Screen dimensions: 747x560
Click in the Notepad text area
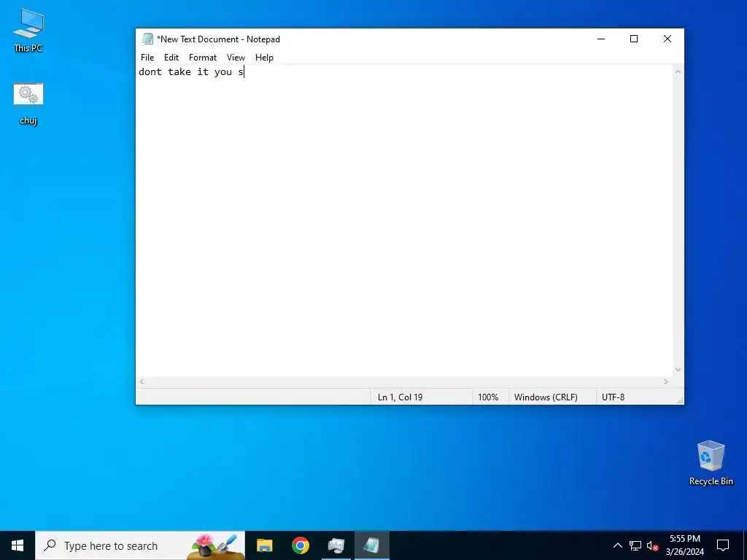[404, 220]
